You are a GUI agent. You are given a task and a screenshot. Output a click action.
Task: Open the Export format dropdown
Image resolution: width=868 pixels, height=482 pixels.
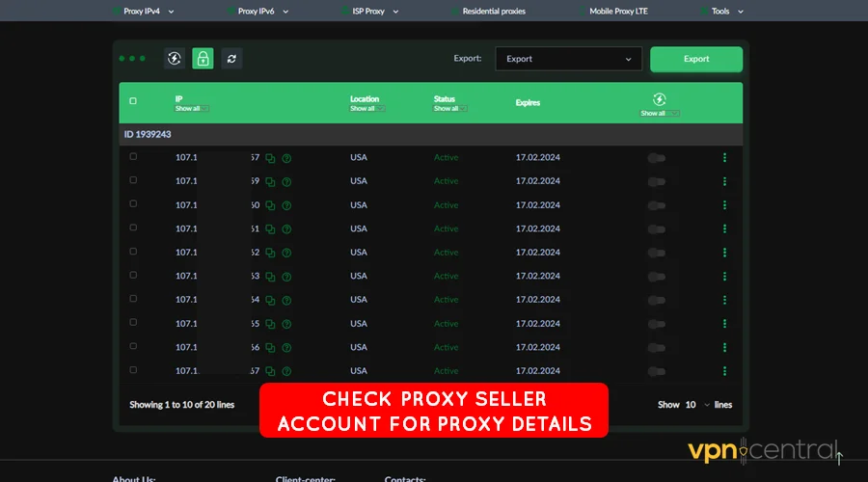(x=568, y=59)
